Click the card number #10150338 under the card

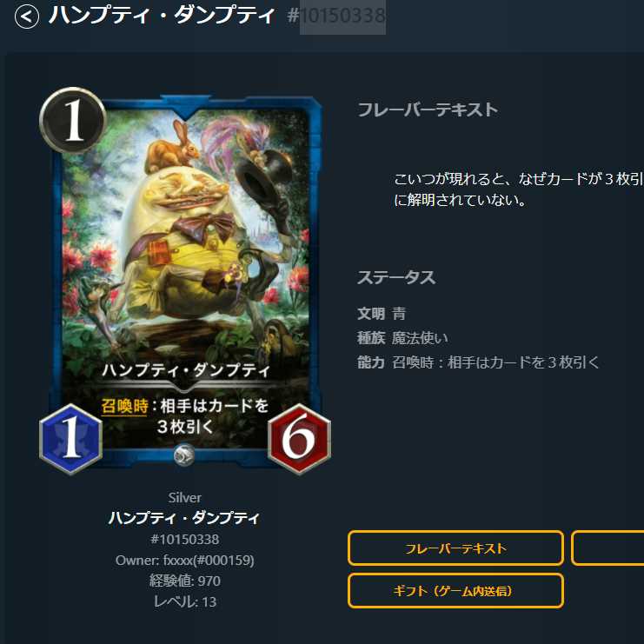[x=185, y=539]
